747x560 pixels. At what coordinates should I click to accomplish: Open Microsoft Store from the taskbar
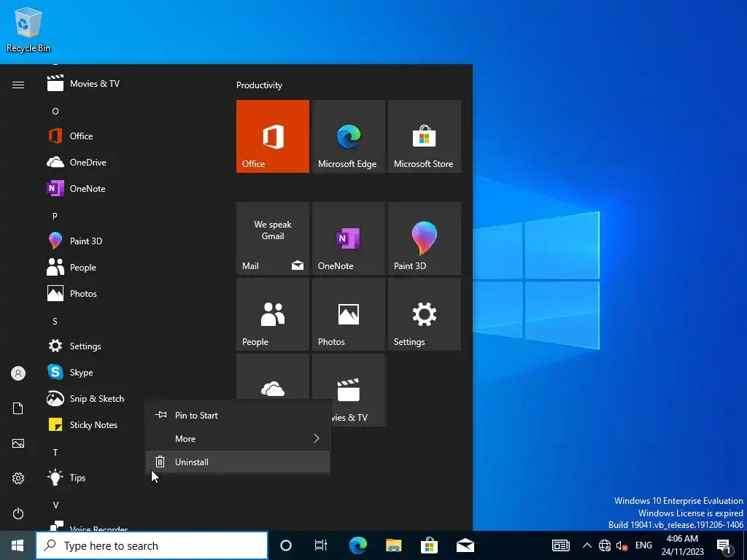(x=429, y=545)
